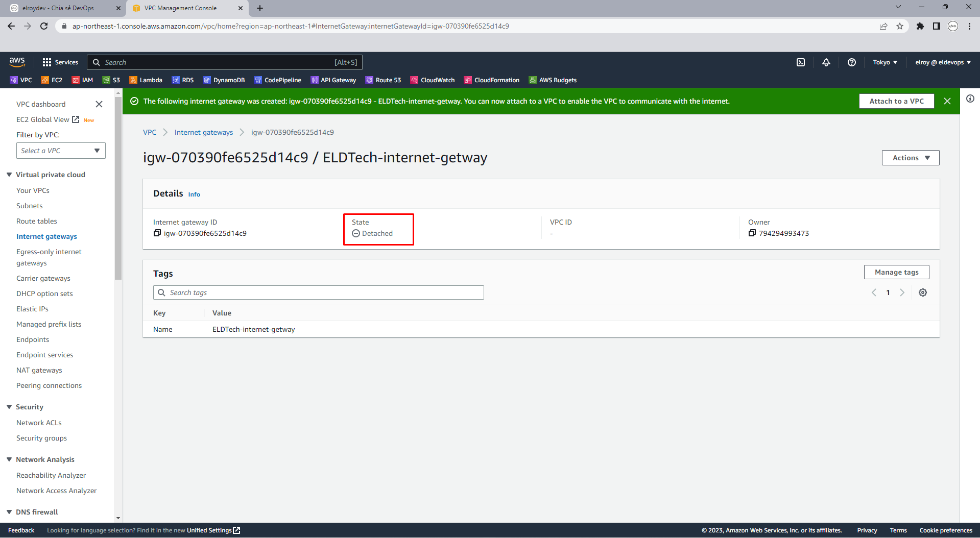The width and height of the screenshot is (980, 538).
Task: Bookmark this page with the star
Action: point(900,26)
